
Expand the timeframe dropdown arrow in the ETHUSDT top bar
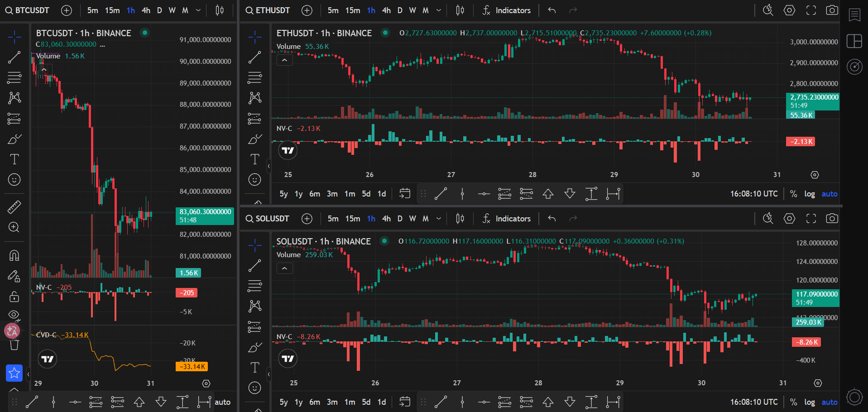click(x=439, y=10)
